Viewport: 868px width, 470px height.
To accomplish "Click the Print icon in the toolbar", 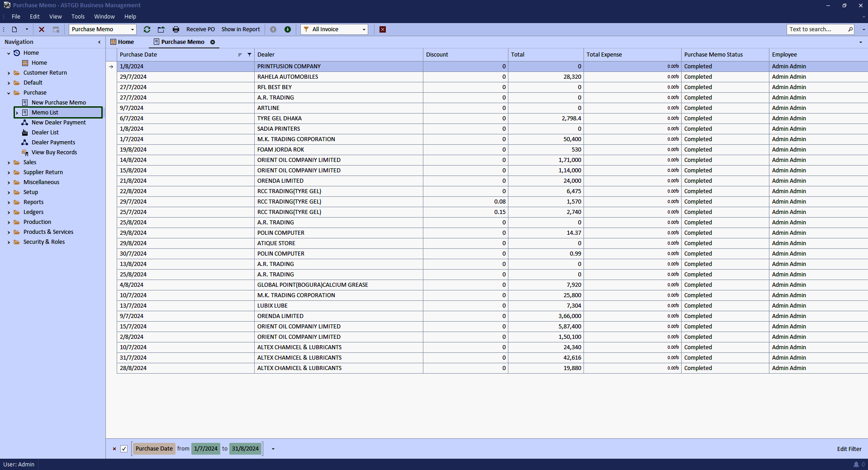I will coord(176,29).
